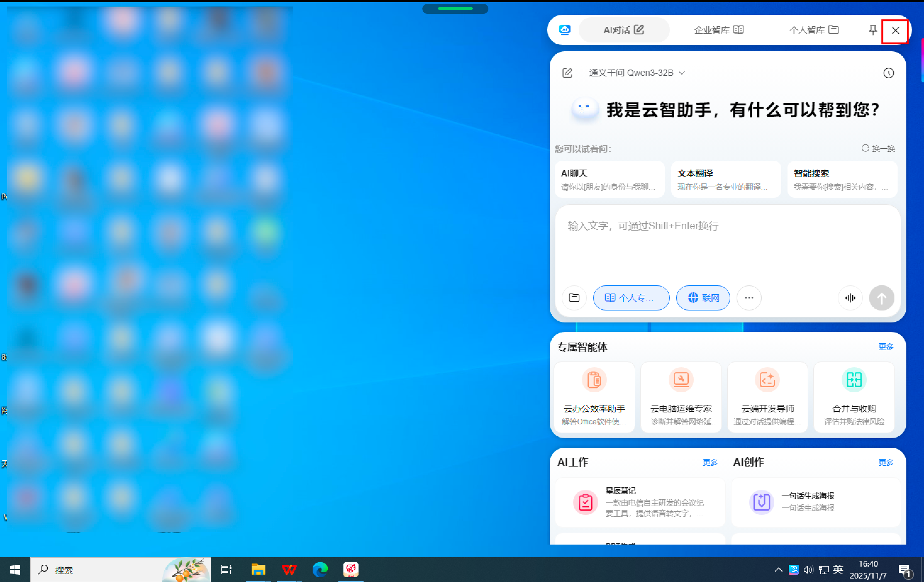Start voice input with microphone icon

point(850,298)
